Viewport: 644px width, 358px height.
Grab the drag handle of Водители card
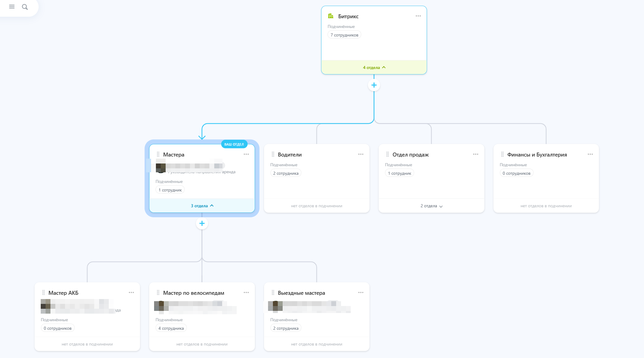click(x=273, y=154)
